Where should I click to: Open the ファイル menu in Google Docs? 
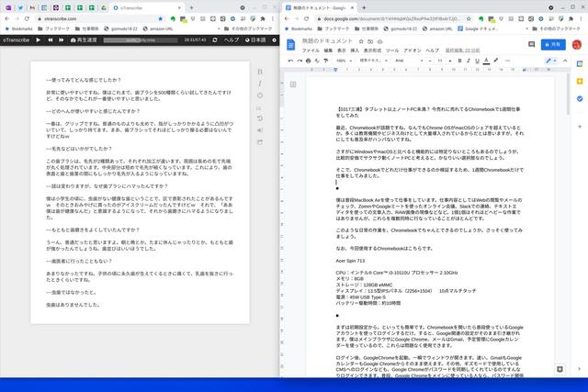click(311, 50)
